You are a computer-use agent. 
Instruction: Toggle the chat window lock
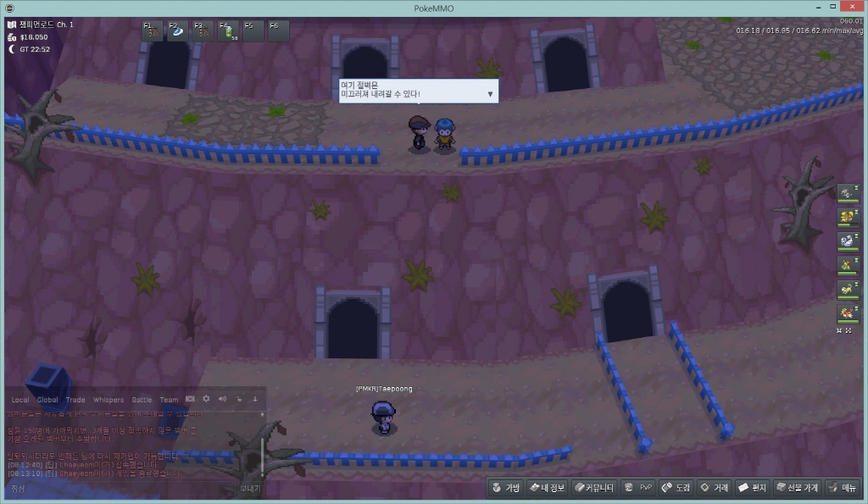[239, 399]
